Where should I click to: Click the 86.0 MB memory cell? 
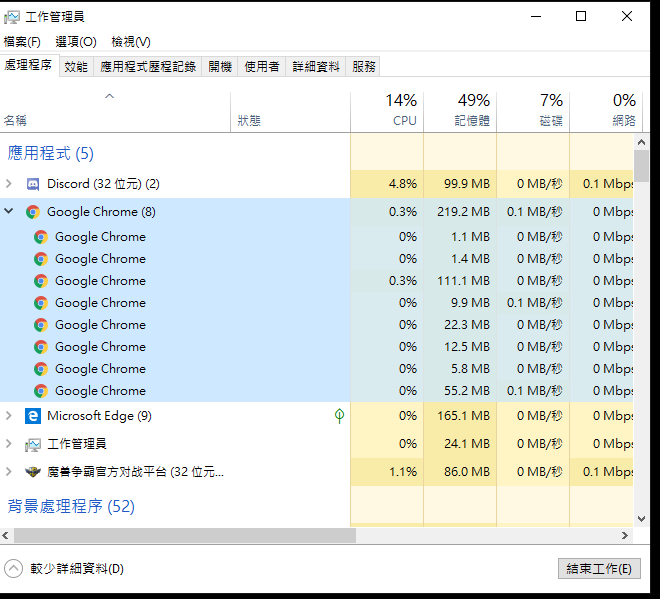click(x=460, y=471)
